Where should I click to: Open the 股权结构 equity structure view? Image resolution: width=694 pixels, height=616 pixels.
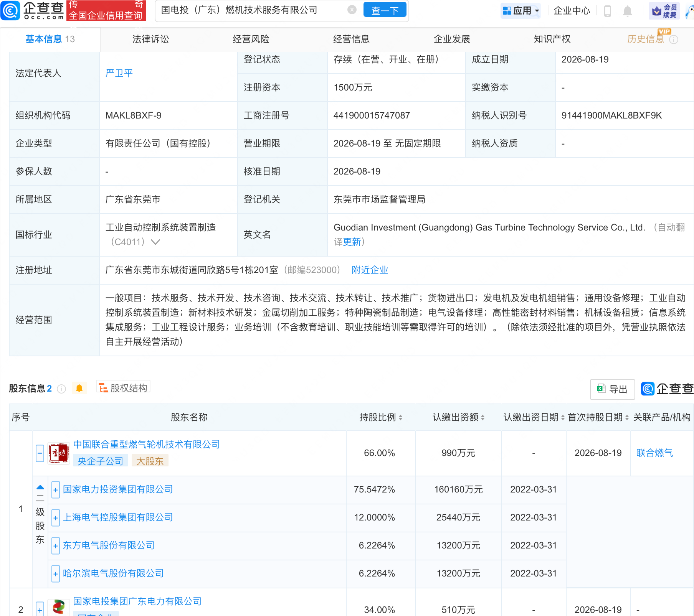click(x=123, y=388)
